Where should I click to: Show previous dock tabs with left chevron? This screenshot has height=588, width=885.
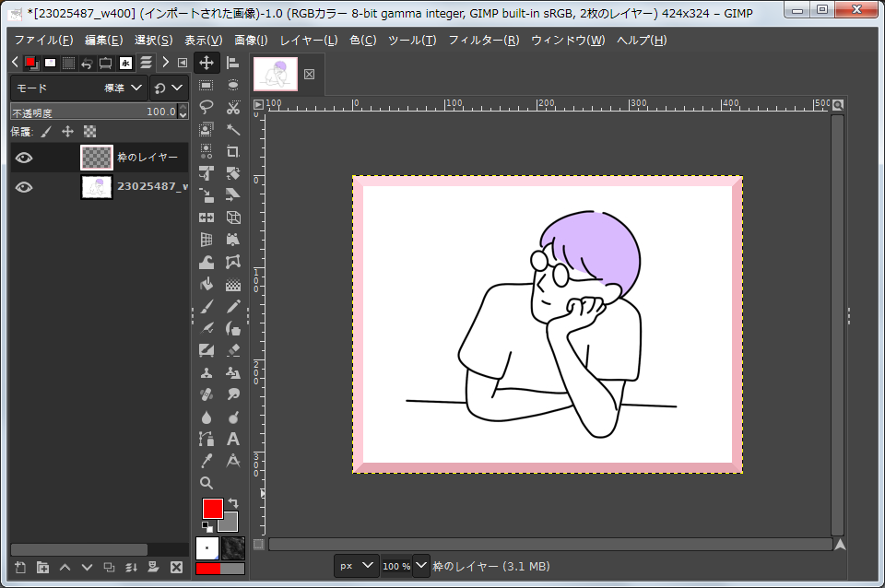point(16,62)
